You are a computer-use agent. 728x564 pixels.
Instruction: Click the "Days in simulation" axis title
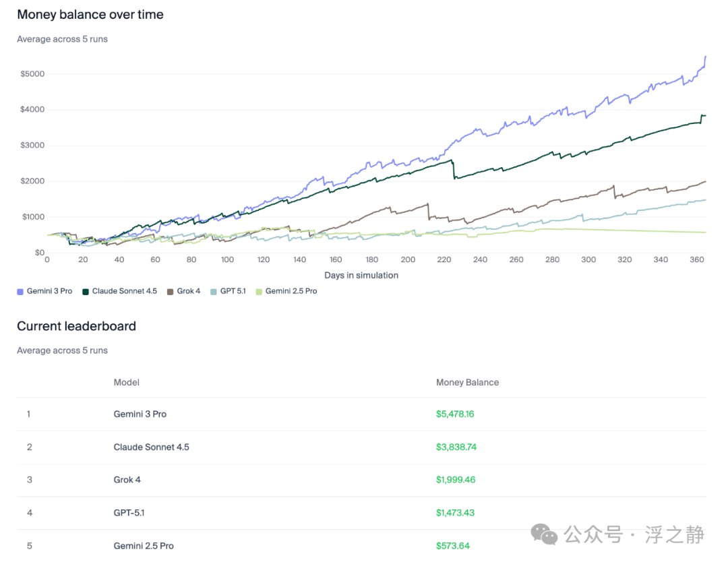click(361, 276)
